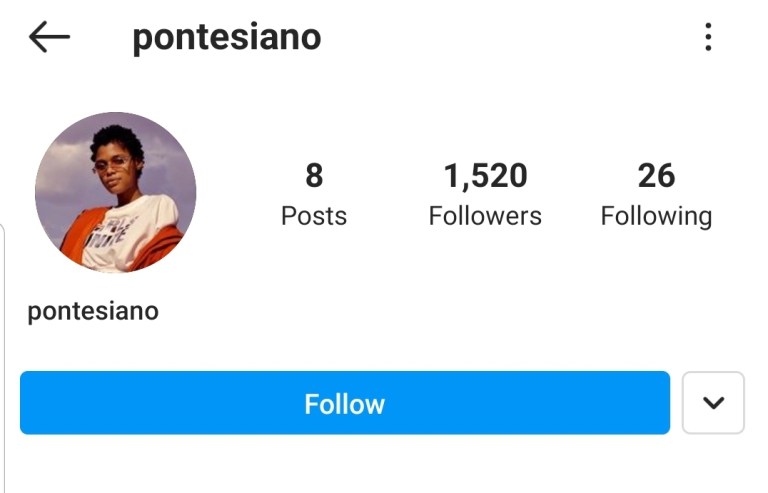This screenshot has width=768, height=493.
Task: Click the chevron-down icon beside Follow
Action: click(713, 403)
